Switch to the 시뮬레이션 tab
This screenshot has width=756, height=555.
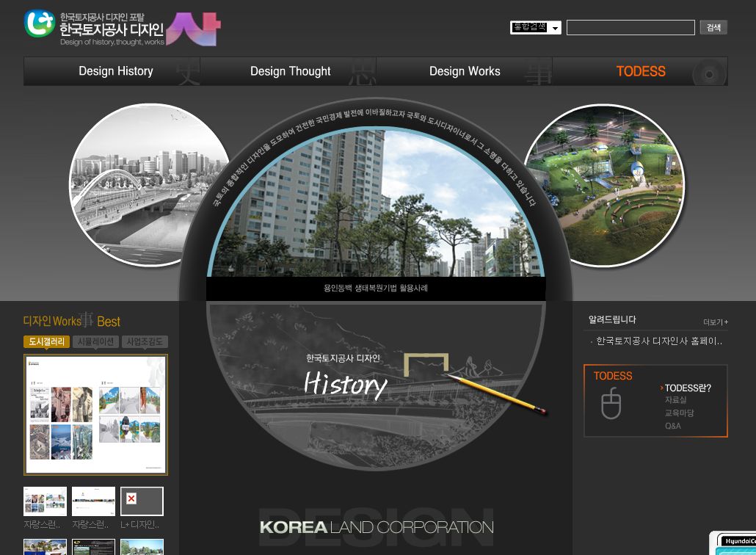[95, 342]
